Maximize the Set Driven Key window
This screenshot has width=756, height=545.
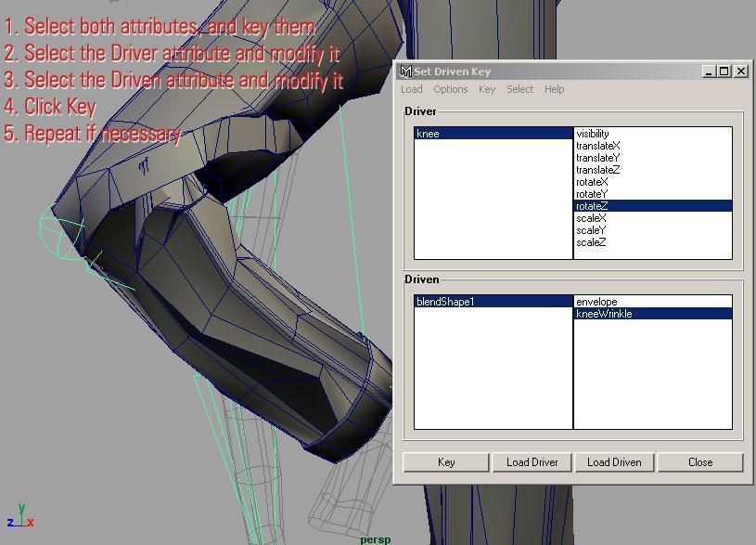point(724,71)
